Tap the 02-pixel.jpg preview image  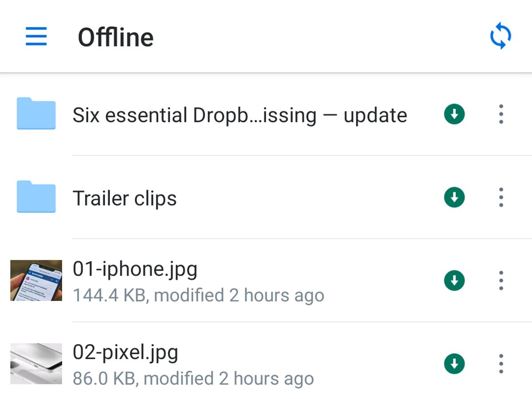coord(35,364)
